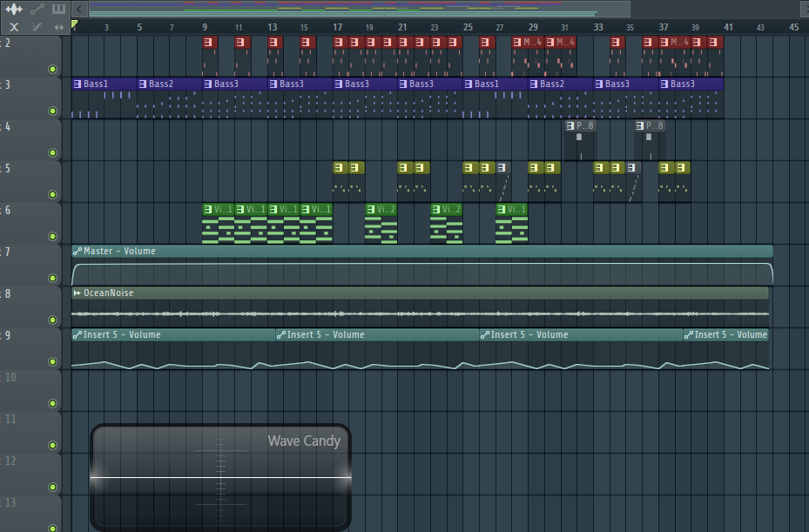Viewport: 809px width, 532px height.
Task: Click the Master Volume automation curve
Action: (422, 273)
